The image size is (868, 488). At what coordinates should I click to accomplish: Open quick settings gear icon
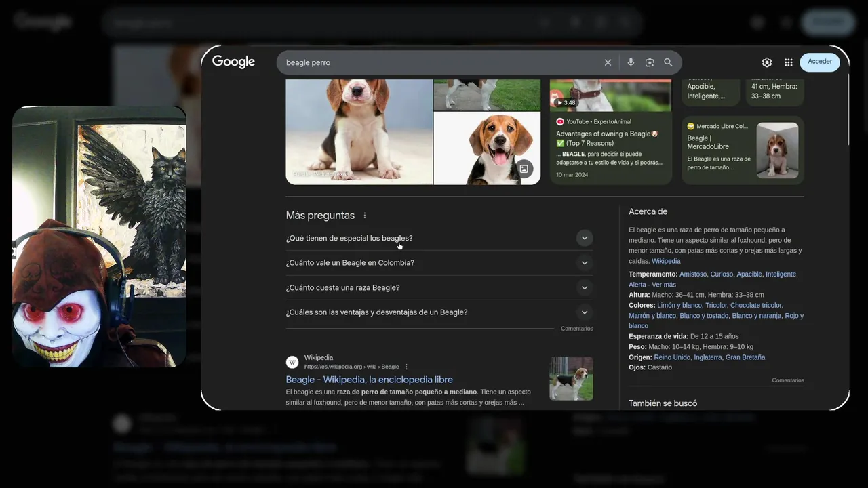[x=767, y=62]
